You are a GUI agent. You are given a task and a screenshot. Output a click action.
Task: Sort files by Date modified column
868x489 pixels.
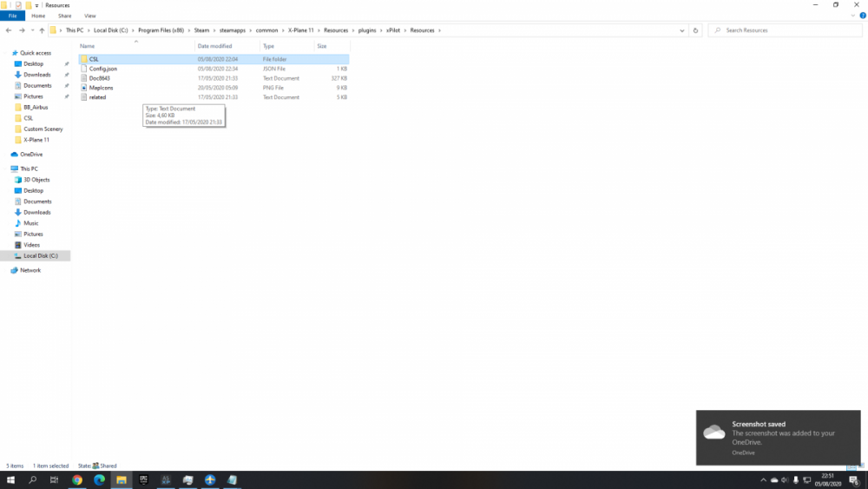point(214,46)
